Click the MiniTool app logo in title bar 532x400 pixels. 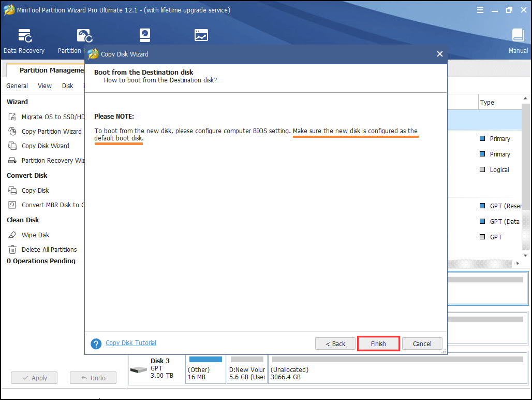(x=9, y=10)
